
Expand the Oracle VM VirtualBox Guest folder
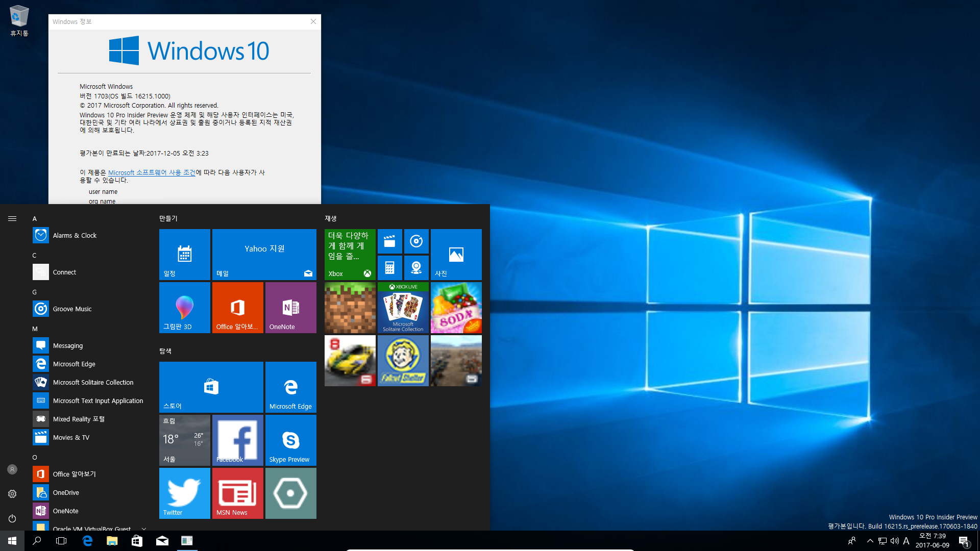(88, 527)
